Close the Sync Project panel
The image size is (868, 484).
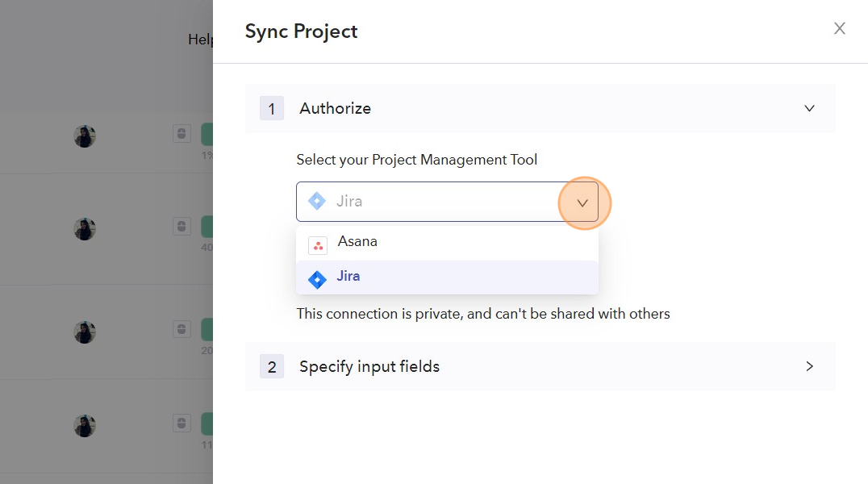(840, 29)
